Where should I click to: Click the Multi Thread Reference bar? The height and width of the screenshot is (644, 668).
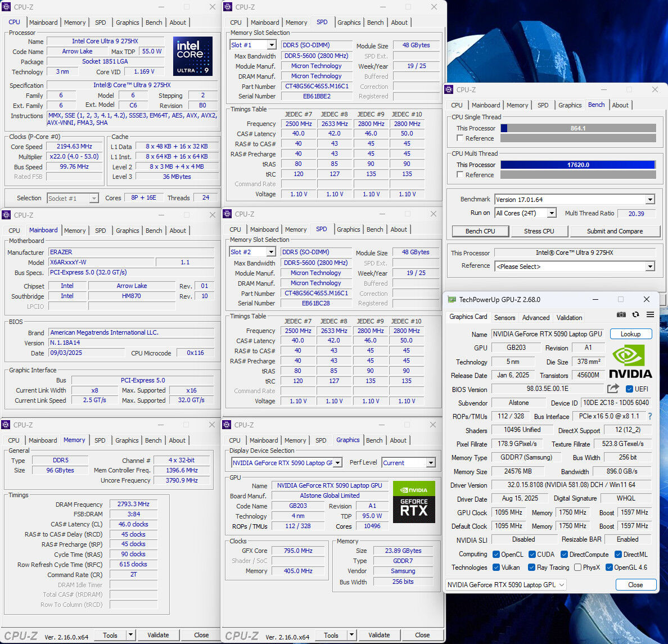click(578, 175)
